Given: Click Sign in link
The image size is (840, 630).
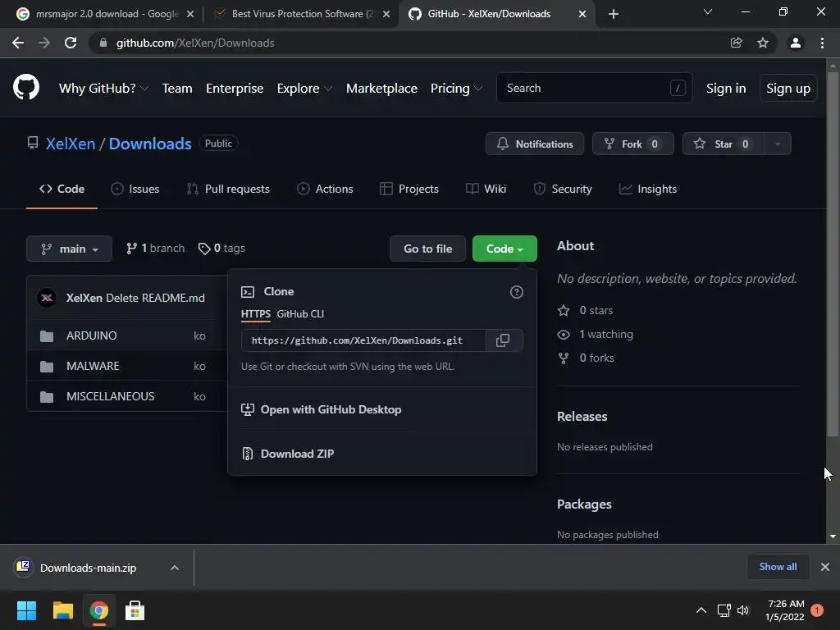Looking at the screenshot, I should [x=726, y=89].
